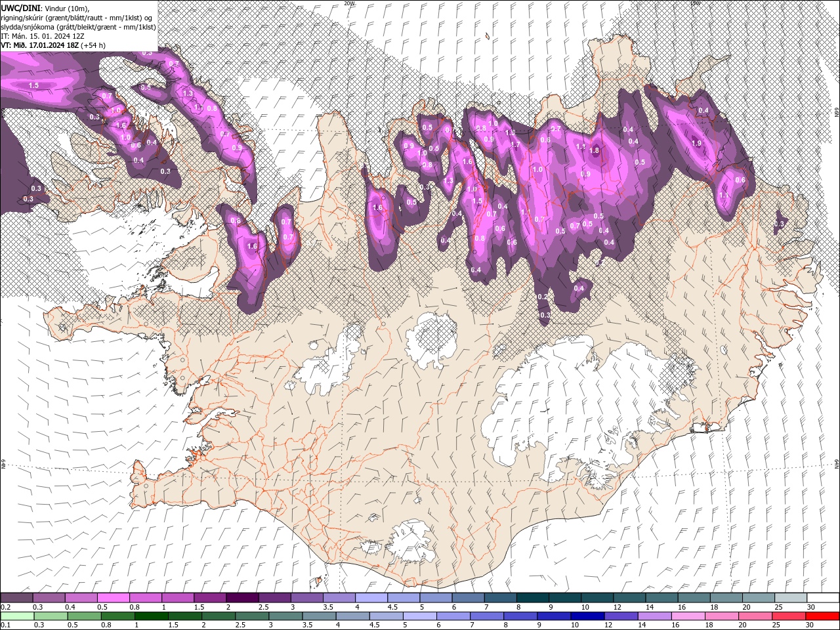Click the 2.5 swatch in the lower rain legend row
The height and width of the screenshot is (630, 840).
click(252, 616)
